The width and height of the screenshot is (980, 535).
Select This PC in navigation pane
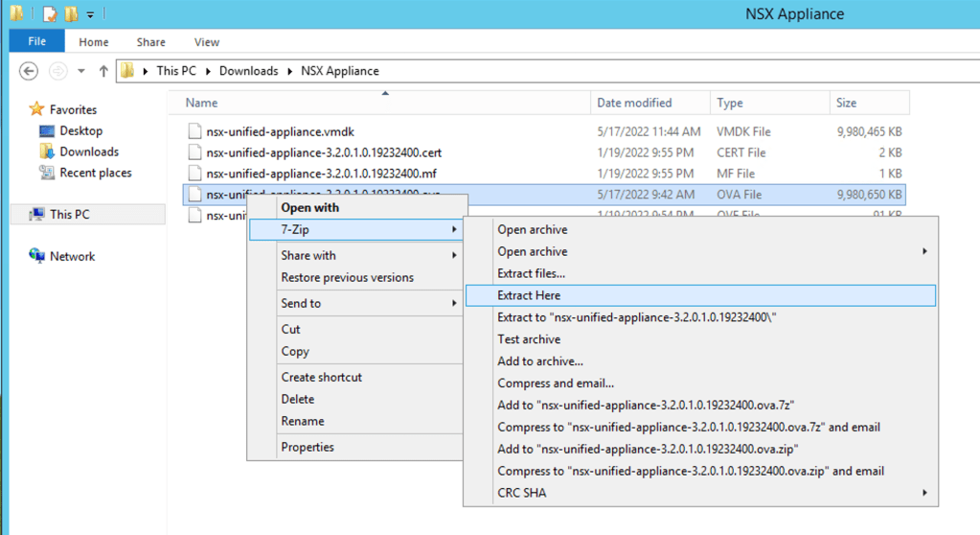point(69,214)
